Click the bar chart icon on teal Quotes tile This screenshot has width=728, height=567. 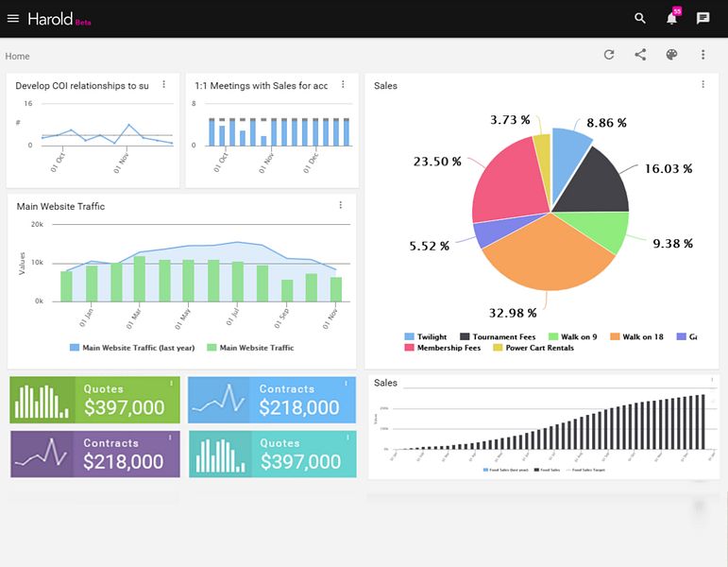click(x=221, y=455)
